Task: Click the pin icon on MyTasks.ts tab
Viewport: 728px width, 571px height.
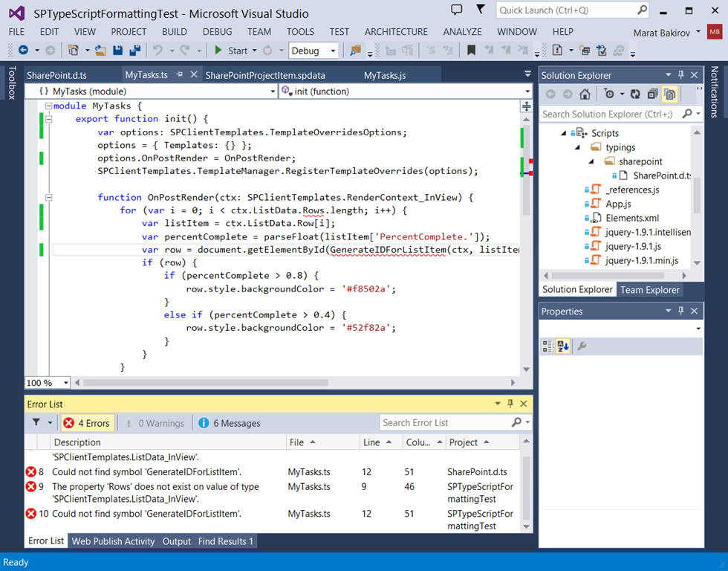Action: coord(180,74)
